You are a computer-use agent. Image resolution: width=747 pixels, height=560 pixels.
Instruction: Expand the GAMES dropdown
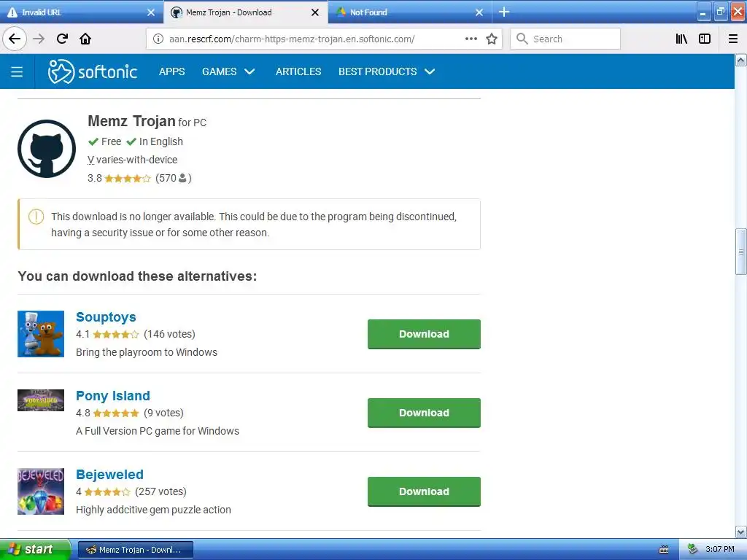[x=228, y=71]
